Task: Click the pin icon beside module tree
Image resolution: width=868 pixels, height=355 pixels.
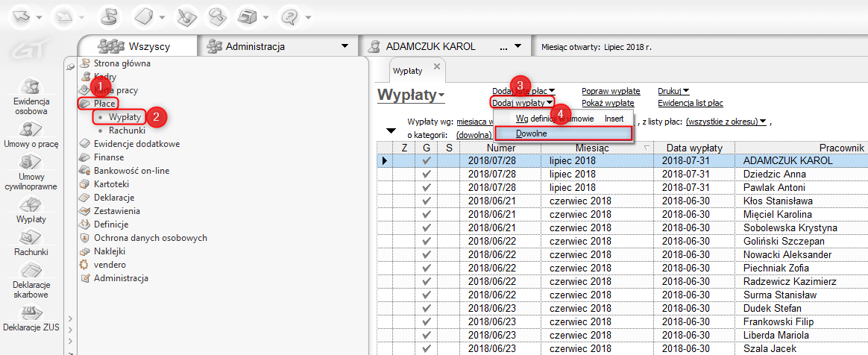Action: [x=70, y=66]
